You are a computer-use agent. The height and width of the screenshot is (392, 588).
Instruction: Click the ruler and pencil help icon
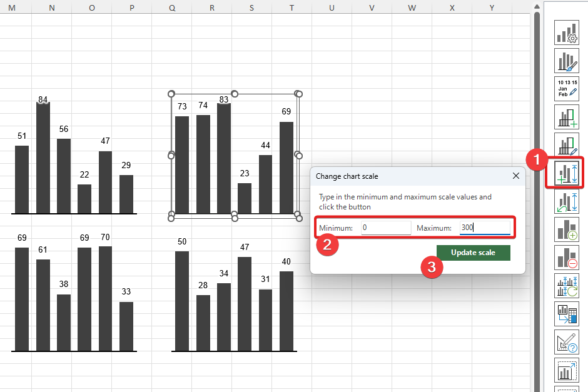(x=567, y=342)
